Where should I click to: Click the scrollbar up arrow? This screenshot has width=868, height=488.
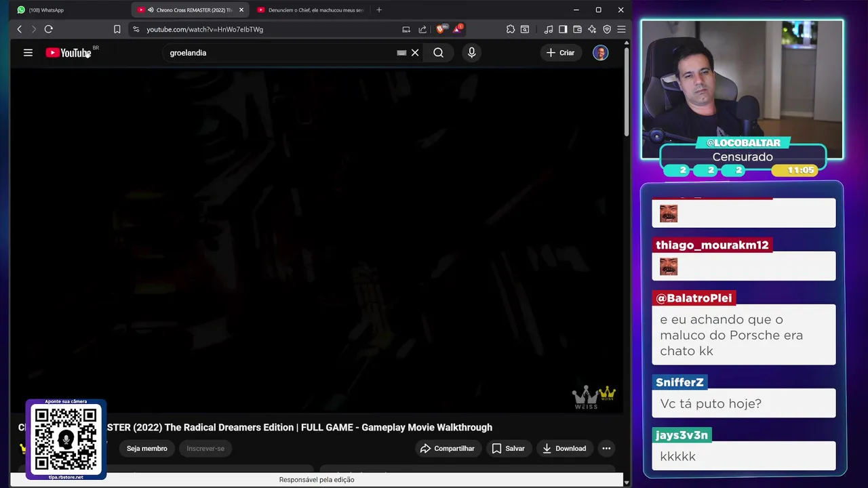tap(627, 43)
